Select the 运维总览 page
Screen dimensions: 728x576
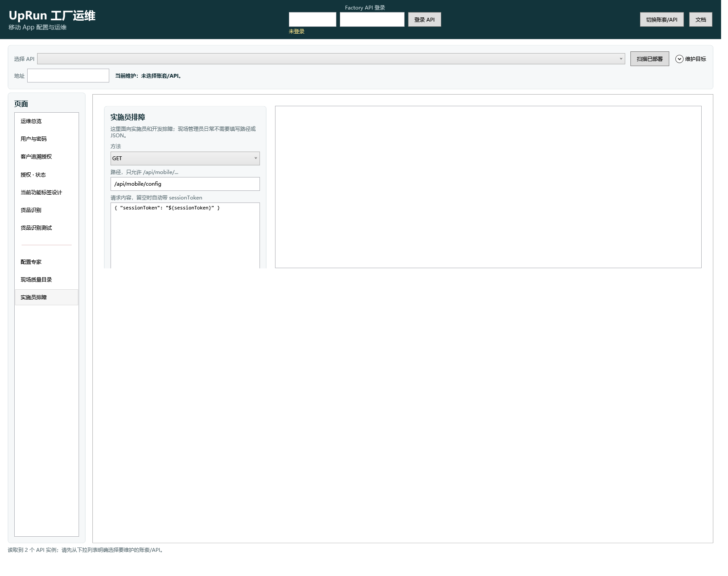[47, 121]
